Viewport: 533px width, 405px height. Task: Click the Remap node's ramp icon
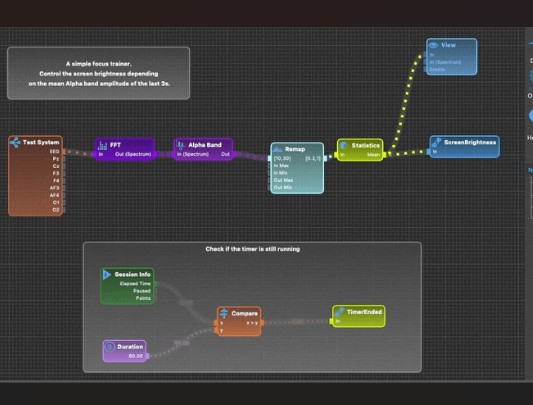click(278, 149)
